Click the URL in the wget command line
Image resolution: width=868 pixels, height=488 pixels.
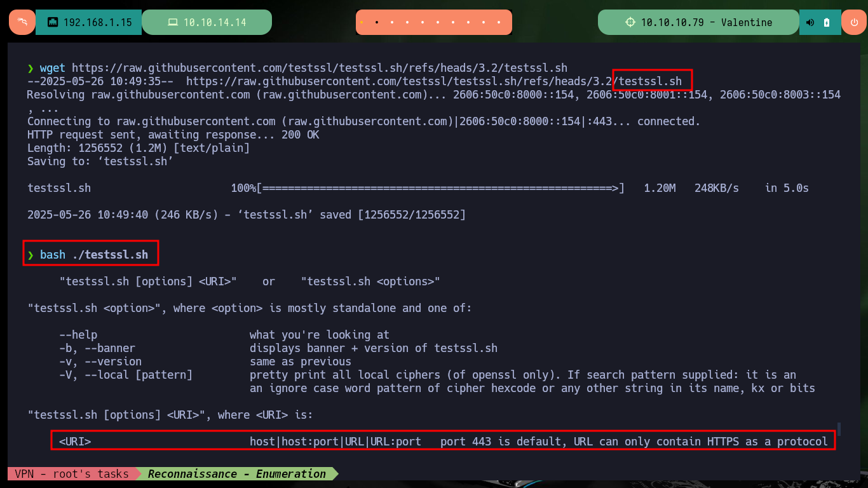pyautogui.click(x=320, y=68)
